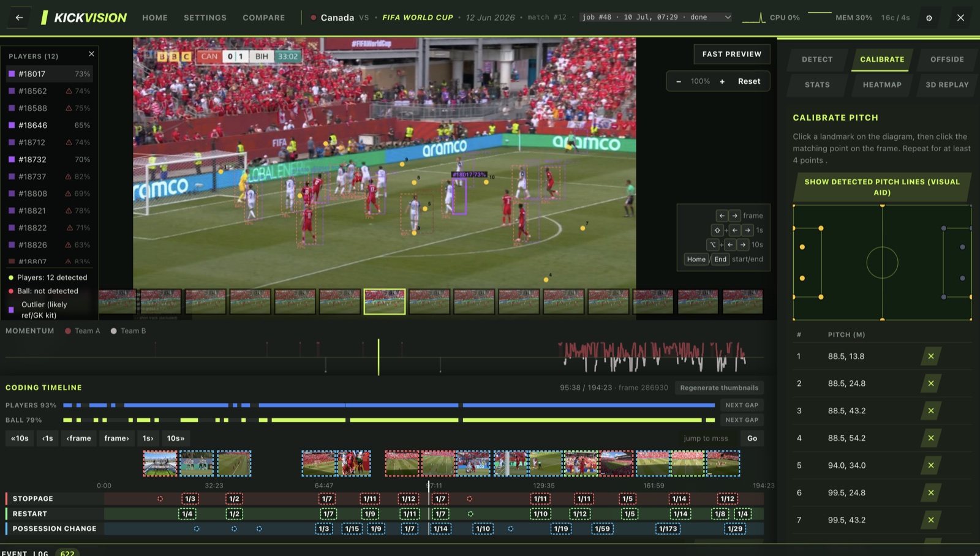Open the OFFSIDE tab
Screen dimensions: 980x556
coord(947,59)
